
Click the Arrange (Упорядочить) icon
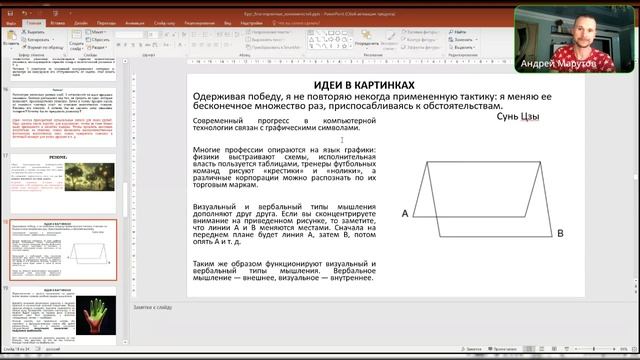pyautogui.click(x=366, y=36)
